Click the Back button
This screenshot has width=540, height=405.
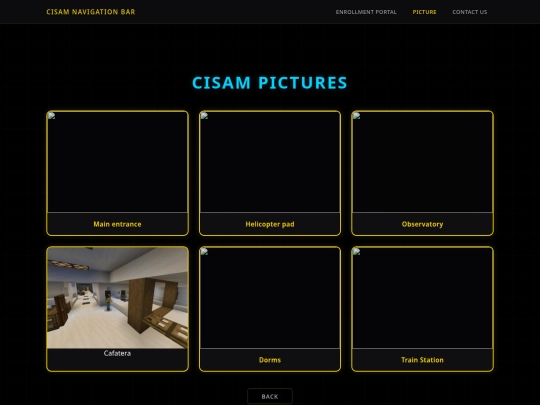[x=270, y=396]
